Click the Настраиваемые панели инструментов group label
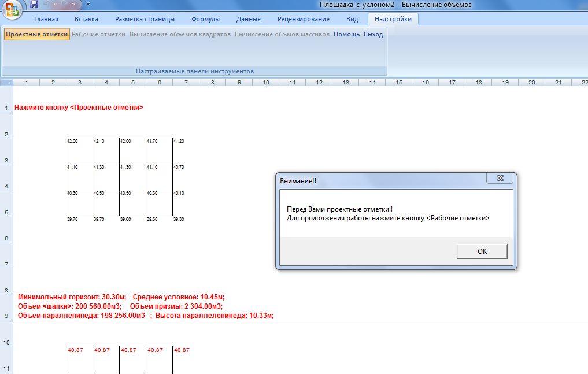The image size is (588, 374). tap(195, 71)
